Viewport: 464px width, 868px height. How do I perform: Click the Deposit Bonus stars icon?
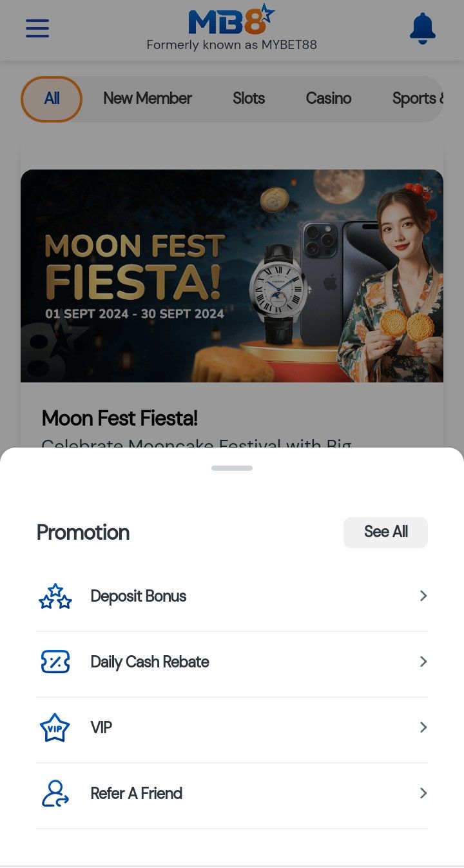55,597
